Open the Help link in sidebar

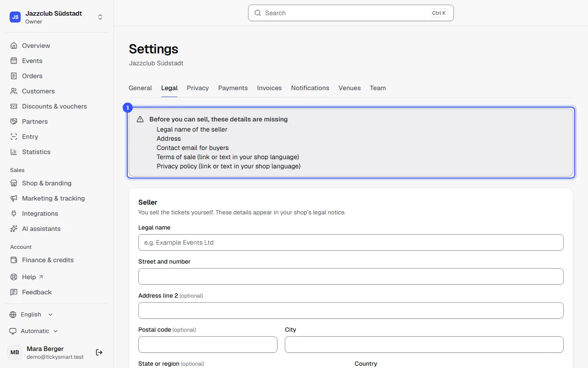point(57,277)
